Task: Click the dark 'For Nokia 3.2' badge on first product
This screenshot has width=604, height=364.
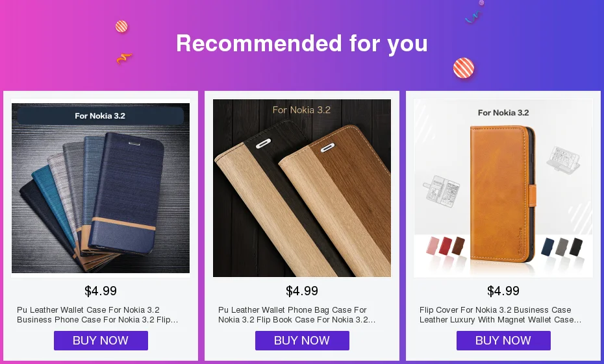Action: coord(100,115)
